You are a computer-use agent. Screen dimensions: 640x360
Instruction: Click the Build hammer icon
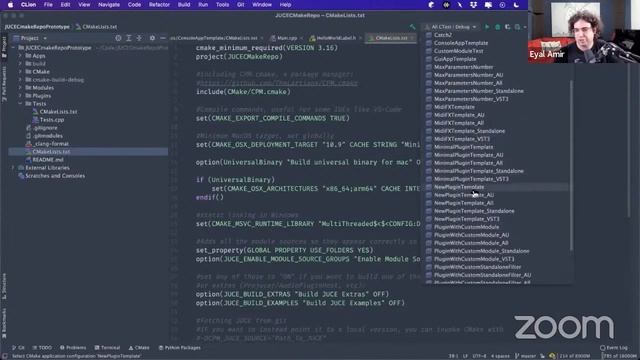tap(413, 27)
